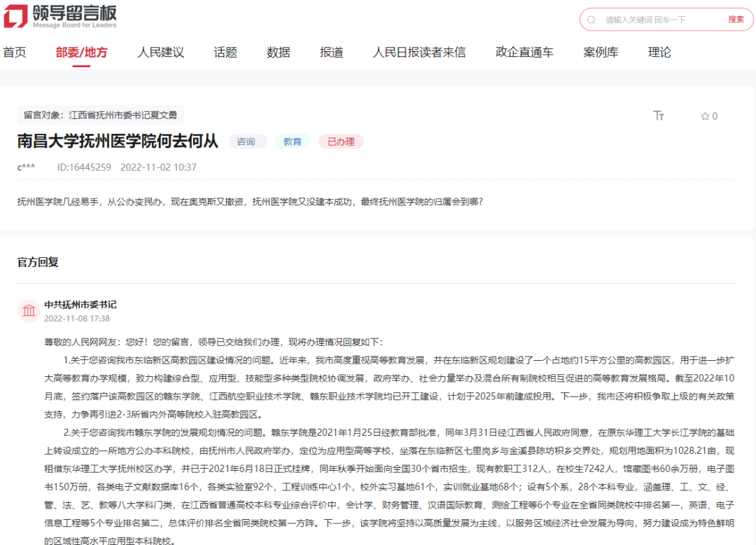Click the 理论 nav link
This screenshot has height=545, width=756.
pos(659,53)
